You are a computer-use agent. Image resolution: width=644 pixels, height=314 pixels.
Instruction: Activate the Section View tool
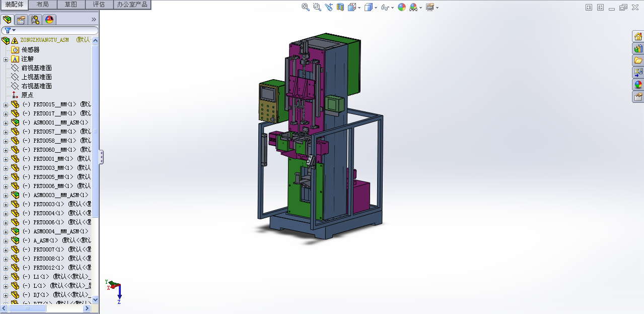coord(340,7)
